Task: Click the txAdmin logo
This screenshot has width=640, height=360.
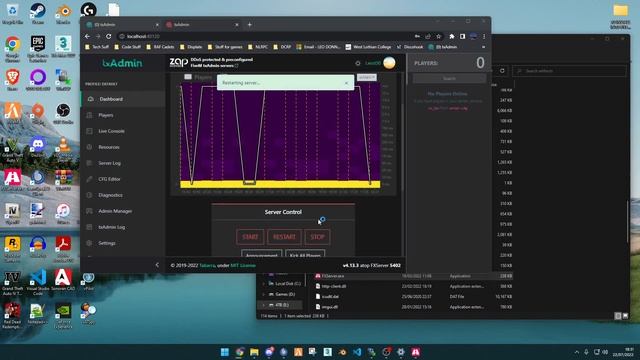Action: click(x=122, y=63)
